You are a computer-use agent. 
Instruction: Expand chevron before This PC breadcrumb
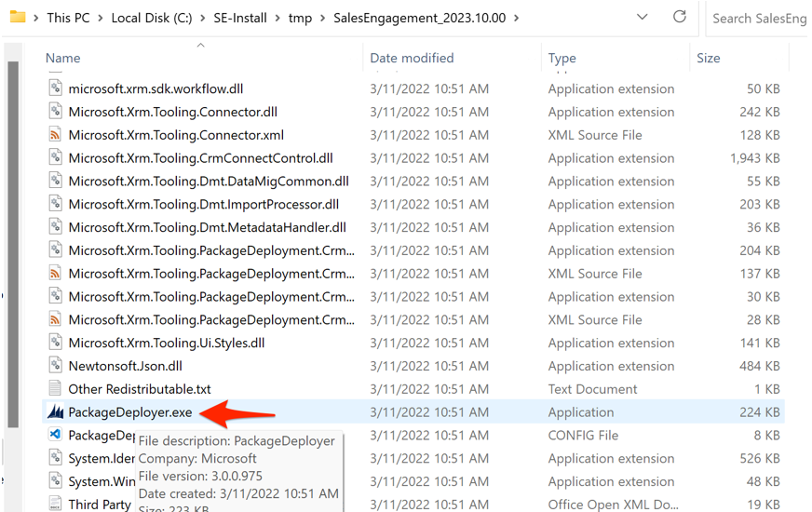point(36,18)
